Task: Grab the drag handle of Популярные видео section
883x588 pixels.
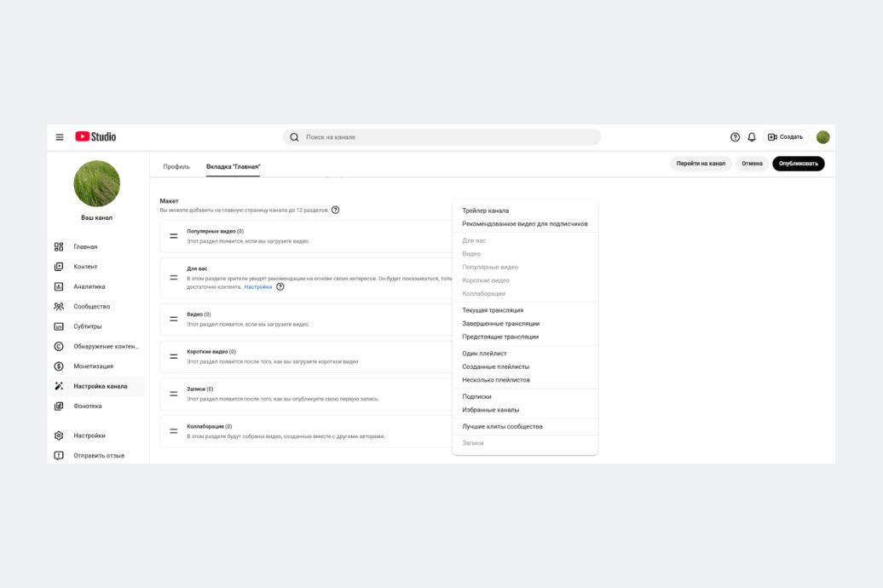Action: [x=174, y=236]
